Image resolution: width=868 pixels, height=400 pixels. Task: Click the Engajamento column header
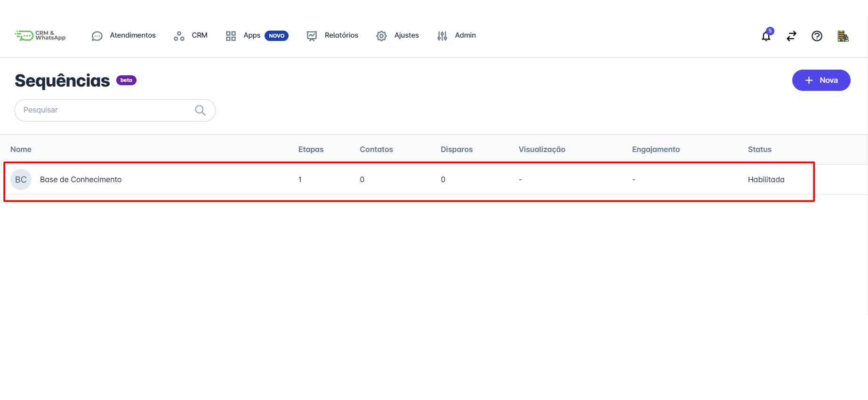click(655, 150)
